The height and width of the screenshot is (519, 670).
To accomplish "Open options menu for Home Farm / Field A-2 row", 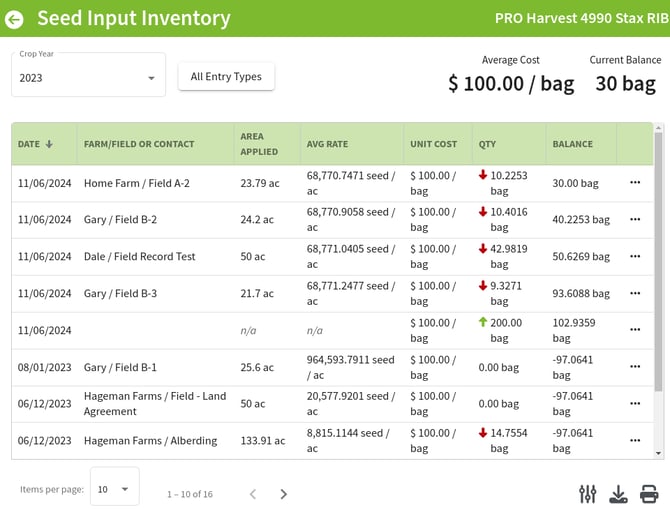I will (634, 183).
